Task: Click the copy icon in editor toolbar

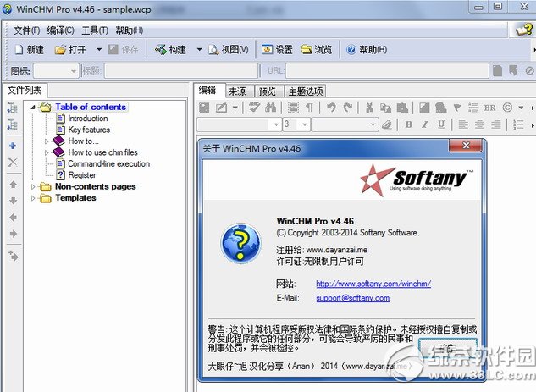Action: pyautogui.click(x=385, y=108)
